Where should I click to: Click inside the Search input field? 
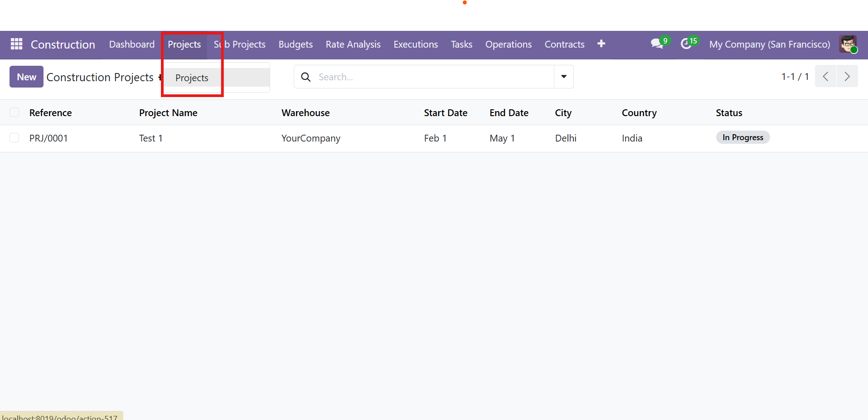408,77
